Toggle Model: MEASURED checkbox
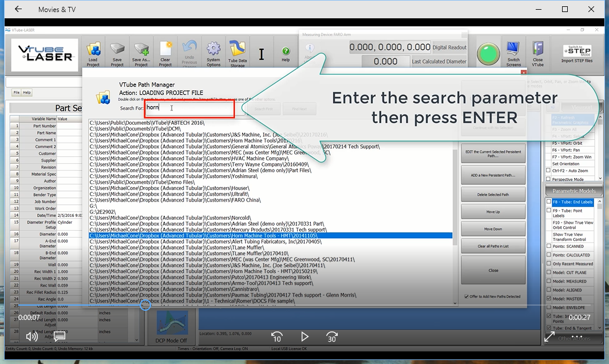Image resolution: width=609 pixels, height=364 pixels. (549, 281)
